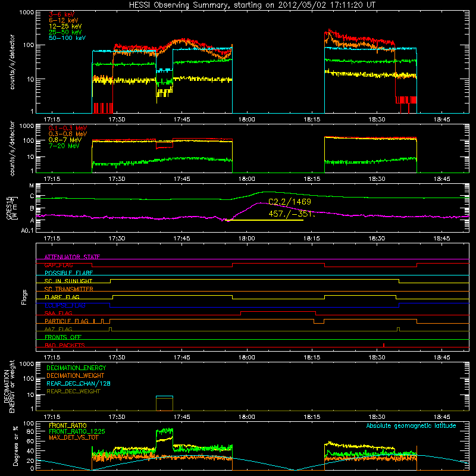Click the 0.1-0.3 MeV legend label

[68, 128]
